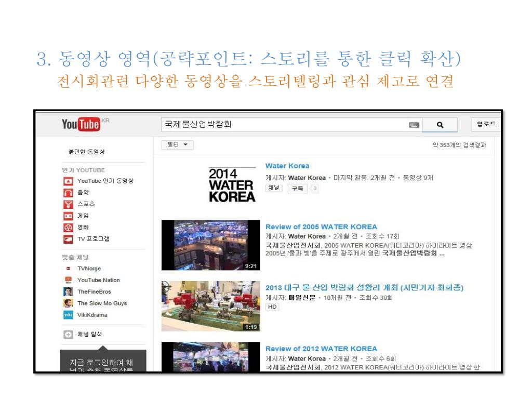Open 2013 대구 물 산업 박람회 video link
532x399 pixels.
pyautogui.click(x=364, y=288)
